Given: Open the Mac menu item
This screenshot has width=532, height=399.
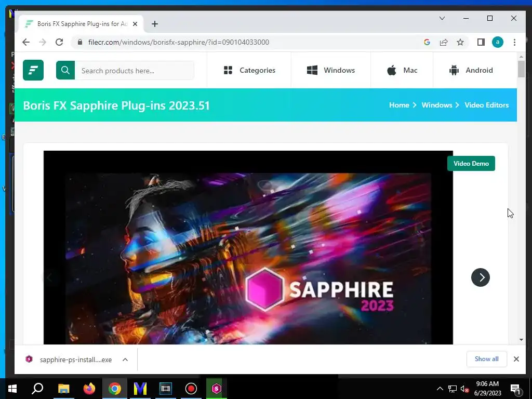Looking at the screenshot, I should click(402, 70).
